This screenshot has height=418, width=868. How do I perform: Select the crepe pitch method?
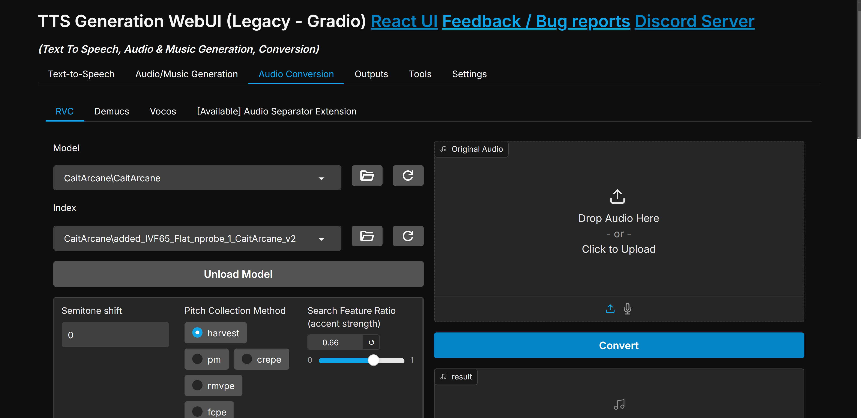[x=247, y=359]
